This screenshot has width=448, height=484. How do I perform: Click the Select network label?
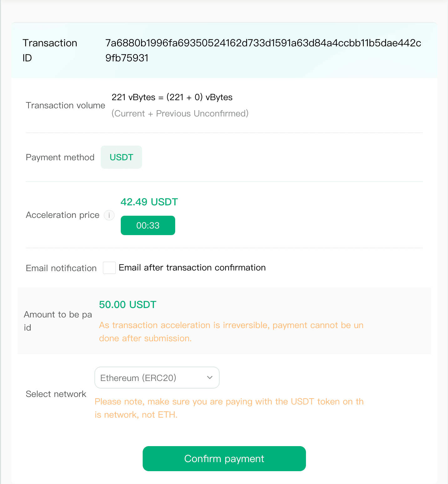pos(56,394)
